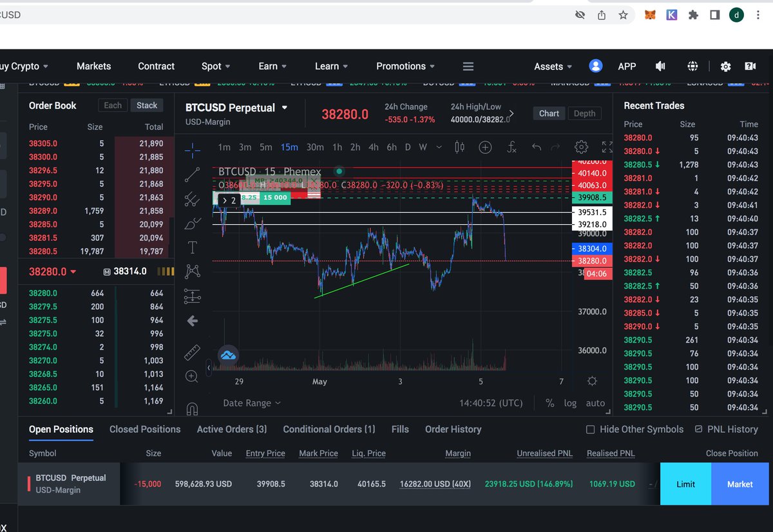Close position with Market button
Screen dimensions: 773x532
[740, 484]
